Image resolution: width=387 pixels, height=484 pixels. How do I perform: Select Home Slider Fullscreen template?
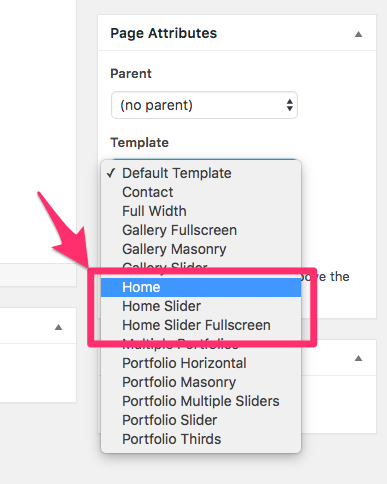click(201, 325)
